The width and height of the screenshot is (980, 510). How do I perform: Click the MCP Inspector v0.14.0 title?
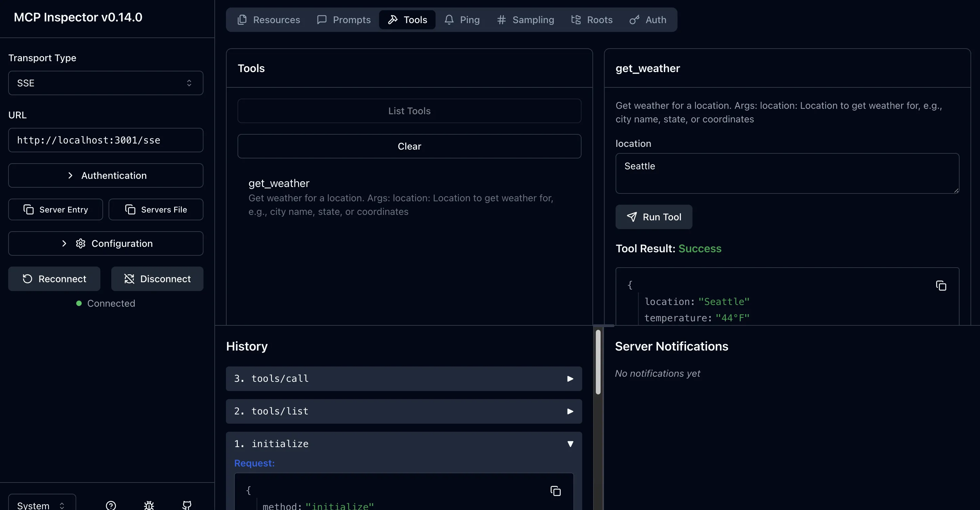[78, 17]
